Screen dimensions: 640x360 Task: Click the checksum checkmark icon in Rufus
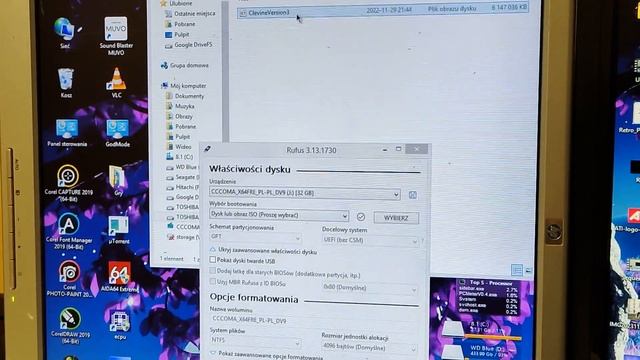(361, 217)
